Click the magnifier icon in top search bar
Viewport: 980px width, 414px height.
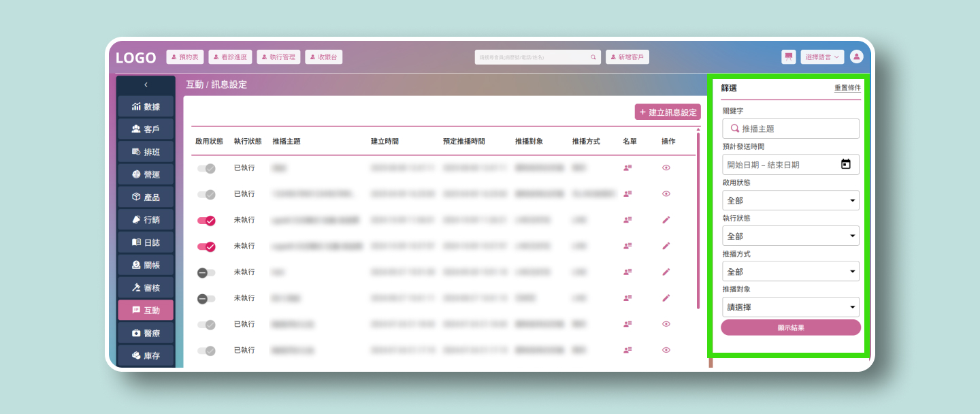(593, 57)
